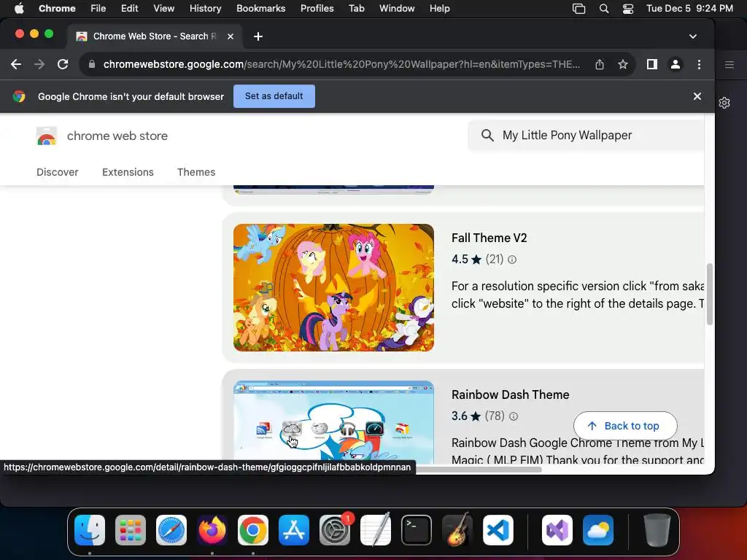Click the browser back arrow
Image resolution: width=747 pixels, height=560 pixels.
point(16,64)
